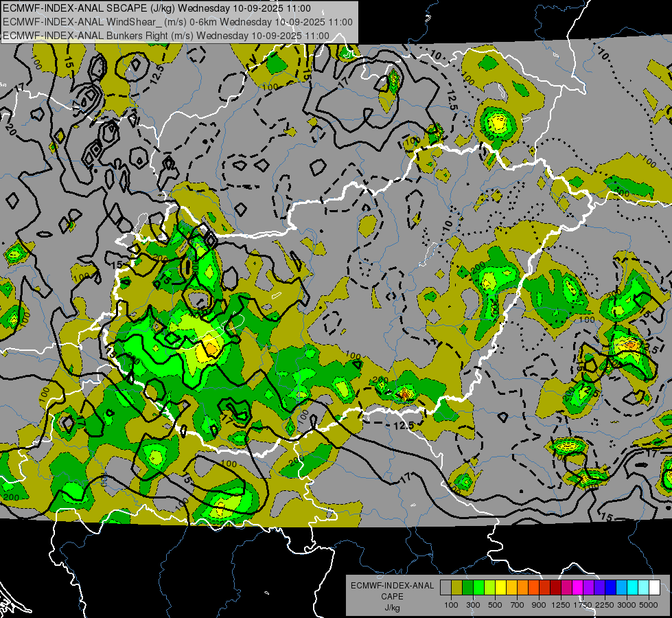Pick the purple swatch right of 1750
Viewport: 672px width, 618px height.
click(x=588, y=588)
